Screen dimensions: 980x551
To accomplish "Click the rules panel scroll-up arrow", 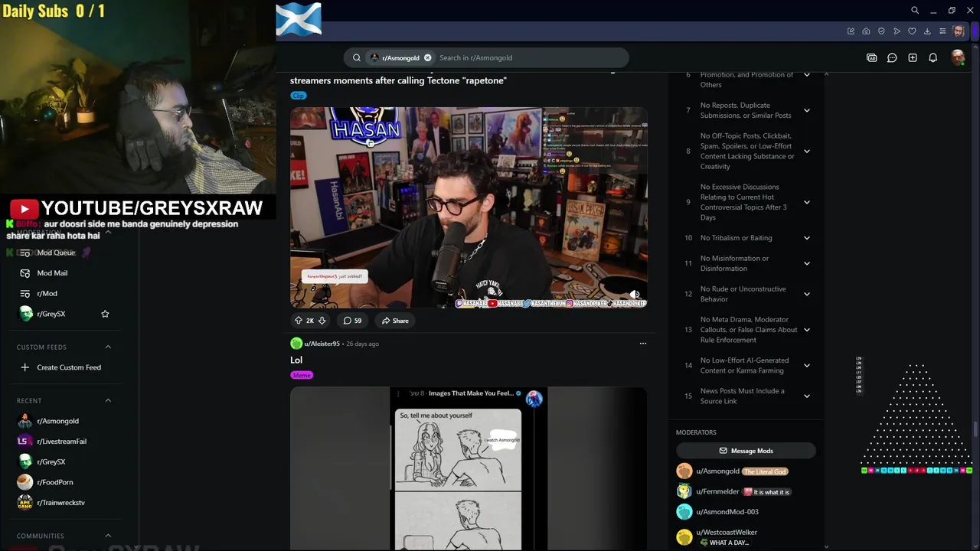I will (826, 74).
